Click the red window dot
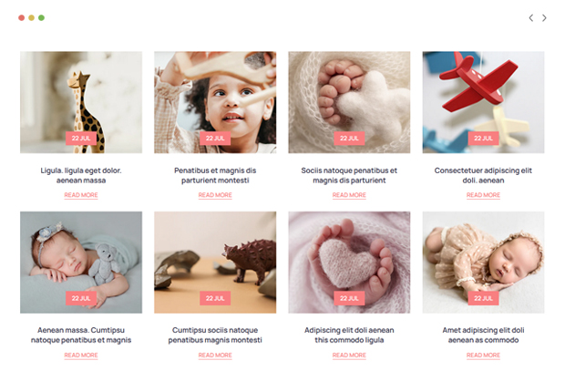Screen dimensions: 565x392 22,17
